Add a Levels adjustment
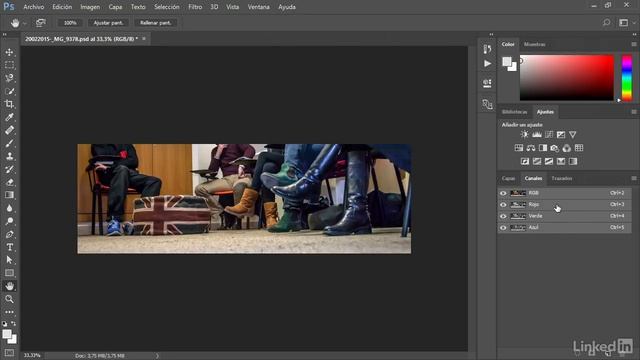640x360 pixels. click(537, 134)
